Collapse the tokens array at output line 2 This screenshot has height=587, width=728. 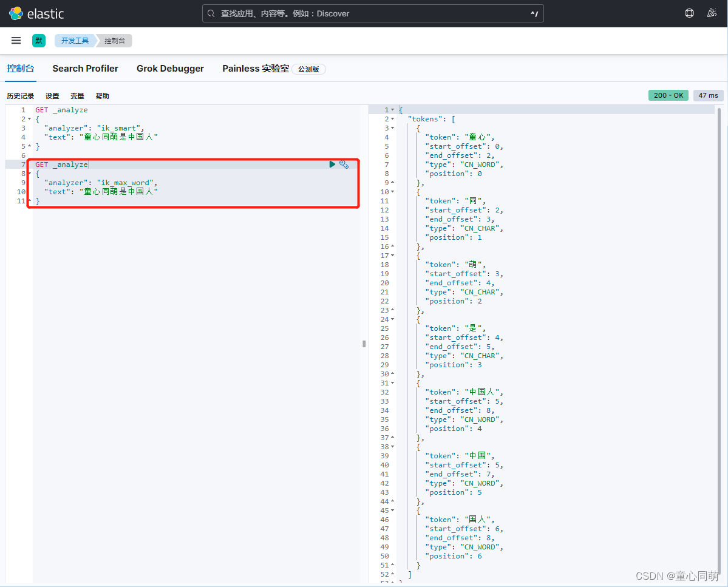pos(393,119)
